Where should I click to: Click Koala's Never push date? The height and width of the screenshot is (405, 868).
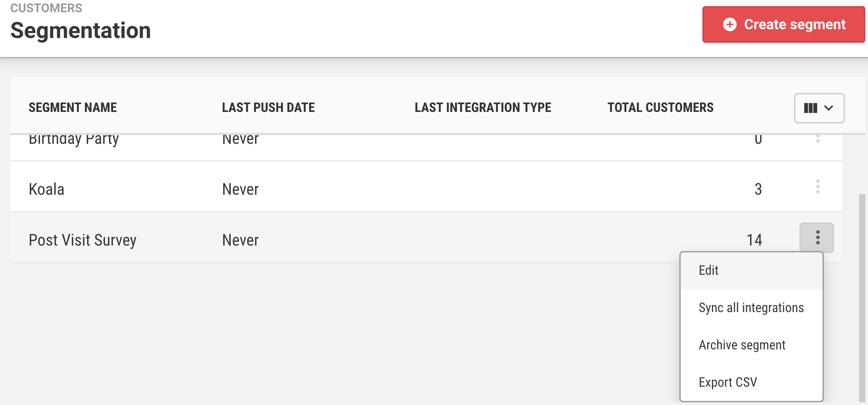click(240, 189)
